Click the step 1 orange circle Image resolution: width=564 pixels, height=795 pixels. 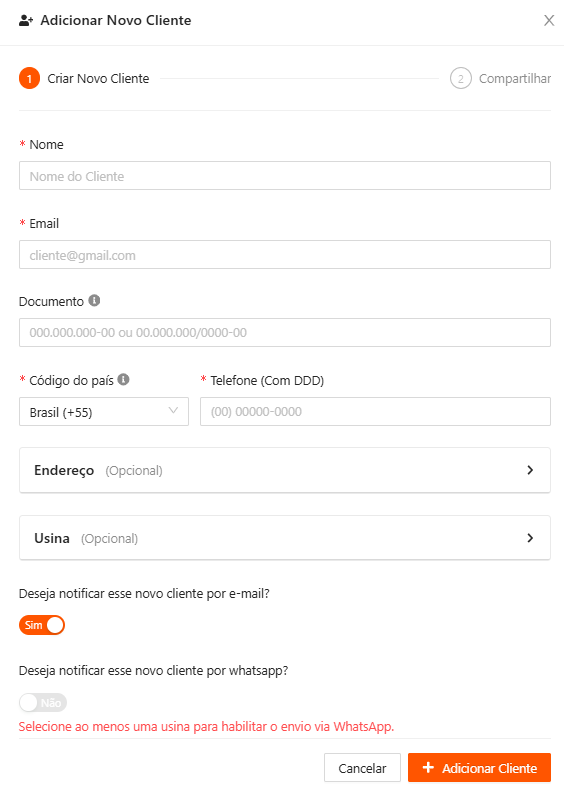[x=29, y=79]
